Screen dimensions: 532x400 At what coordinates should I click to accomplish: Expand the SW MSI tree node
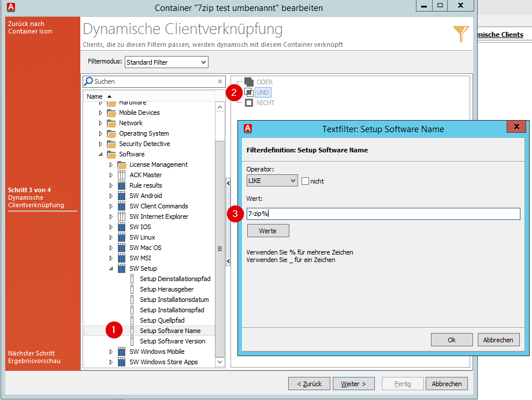click(111, 258)
